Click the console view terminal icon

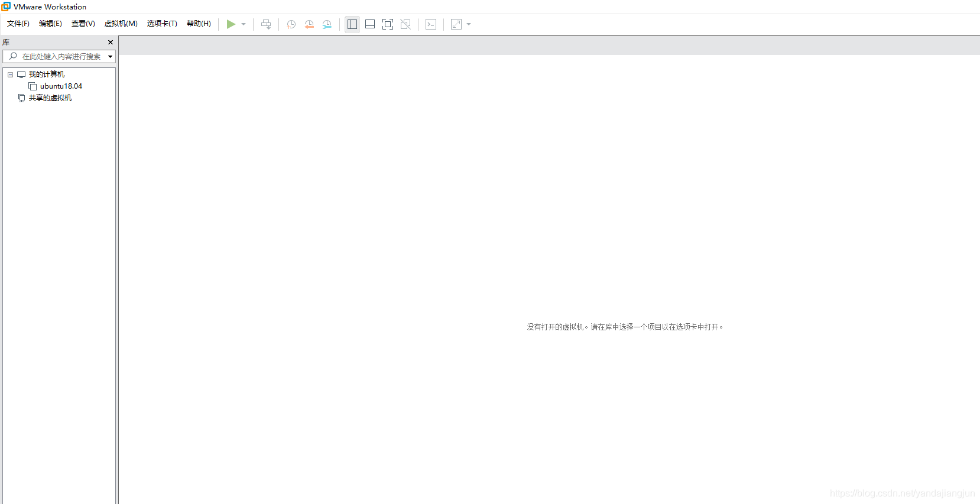pyautogui.click(x=431, y=24)
